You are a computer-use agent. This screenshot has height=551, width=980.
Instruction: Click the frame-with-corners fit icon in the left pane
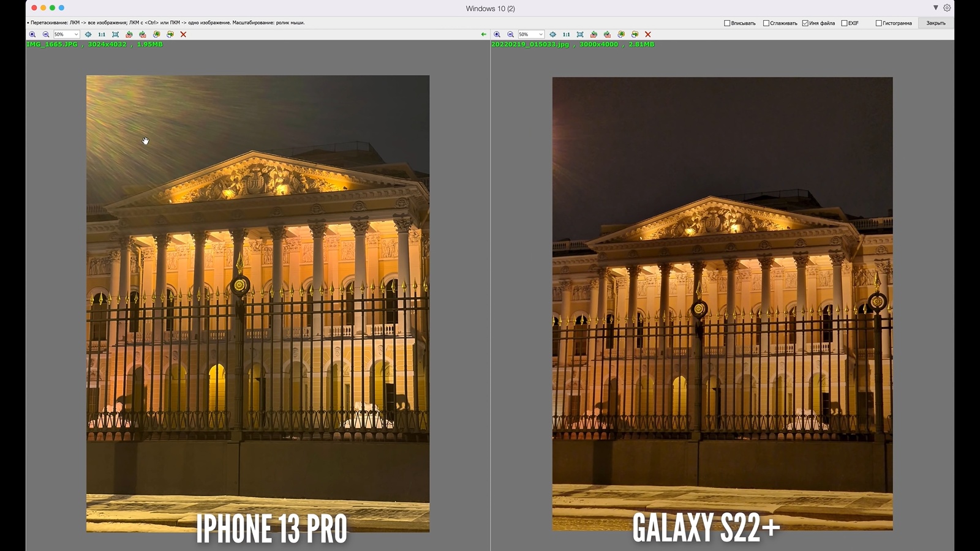tap(115, 34)
